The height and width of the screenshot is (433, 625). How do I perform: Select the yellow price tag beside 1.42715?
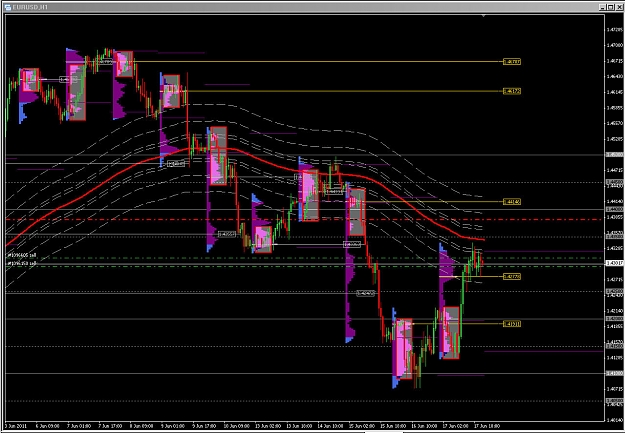[512, 276]
